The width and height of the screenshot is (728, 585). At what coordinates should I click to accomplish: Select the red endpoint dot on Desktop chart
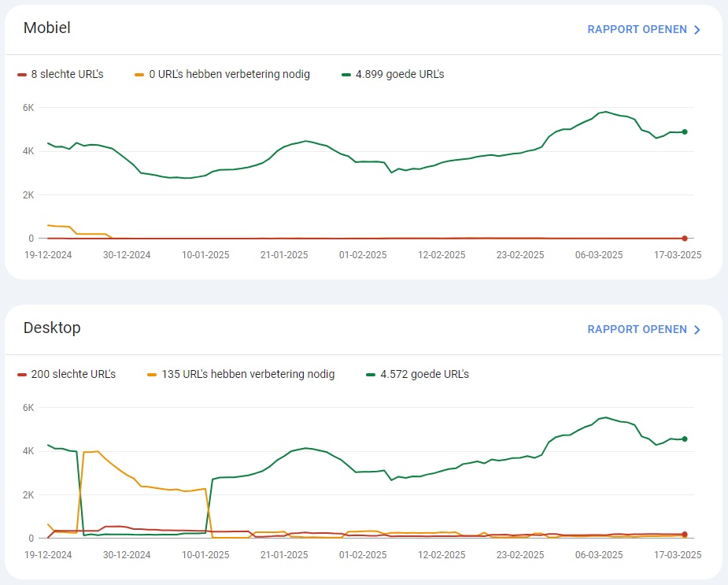click(685, 535)
